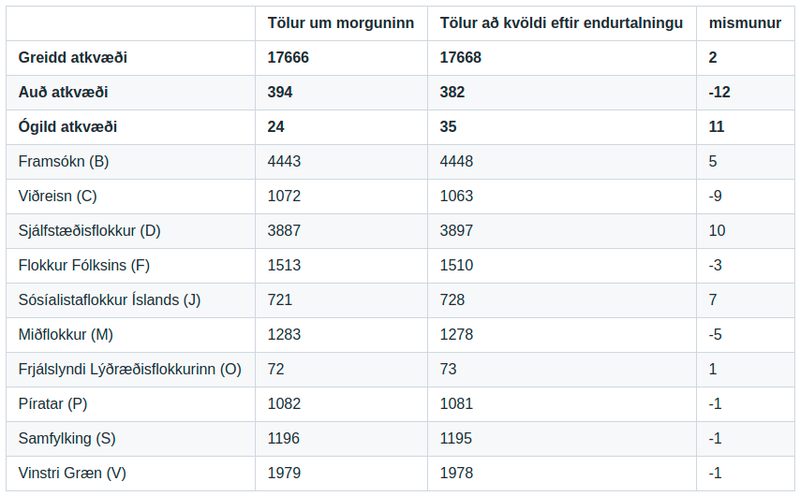
Task: Select the 'Samfylking (S)' party cell
Action: point(64,438)
